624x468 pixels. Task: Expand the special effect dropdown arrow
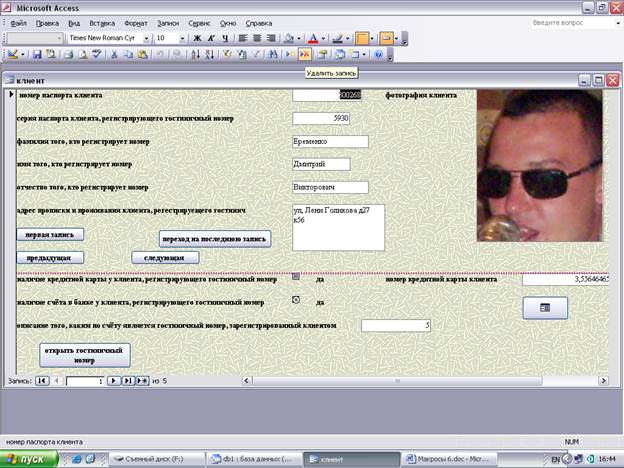396,39
